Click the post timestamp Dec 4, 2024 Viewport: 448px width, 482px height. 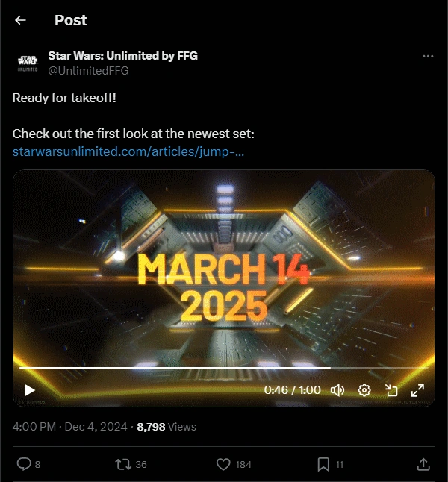[x=96, y=427]
